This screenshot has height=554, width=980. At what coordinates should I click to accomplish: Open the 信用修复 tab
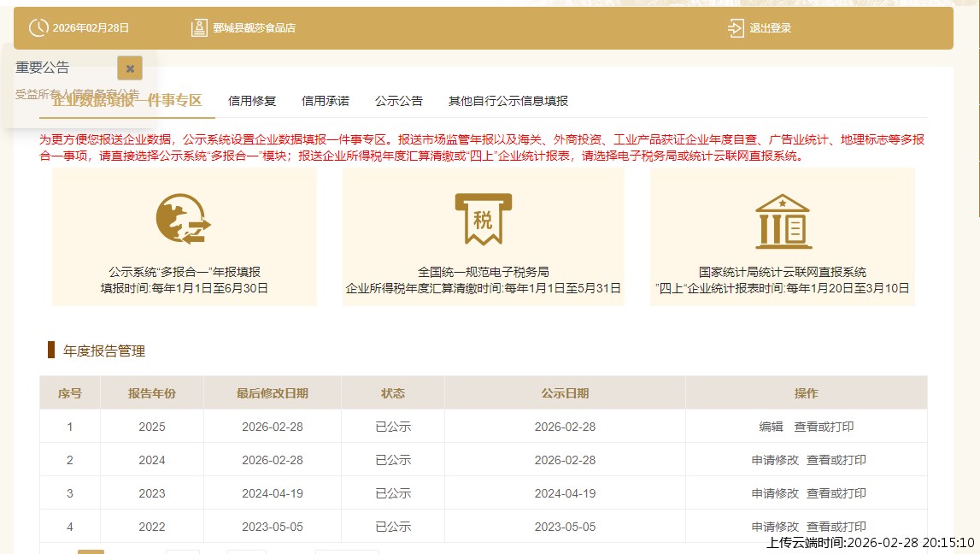coord(252,101)
